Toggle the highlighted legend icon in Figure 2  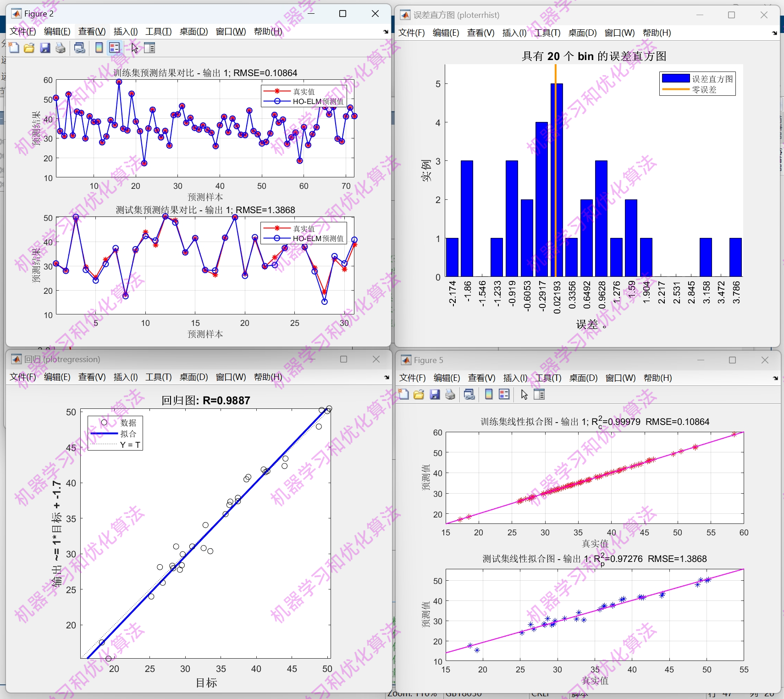115,47
